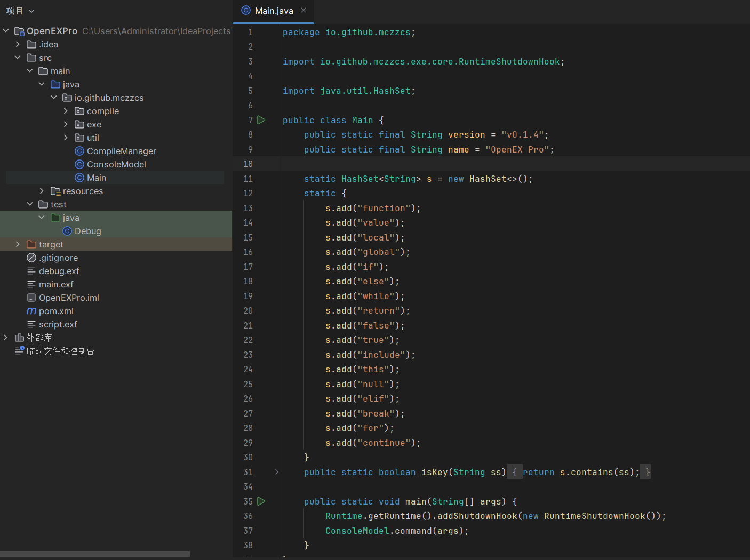750x560 pixels.
Task: Run main method via gutter icon on line 35
Action: 261,501
